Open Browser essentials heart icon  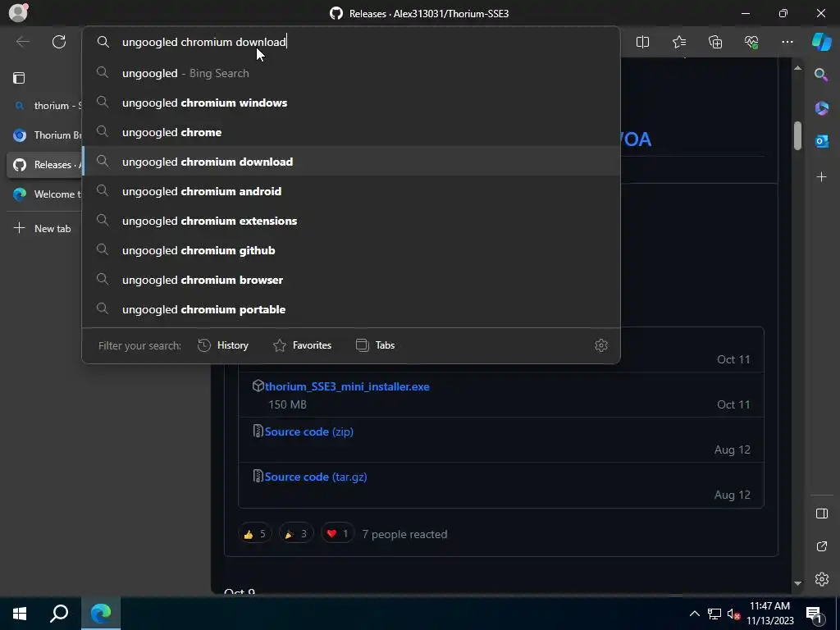tap(751, 42)
